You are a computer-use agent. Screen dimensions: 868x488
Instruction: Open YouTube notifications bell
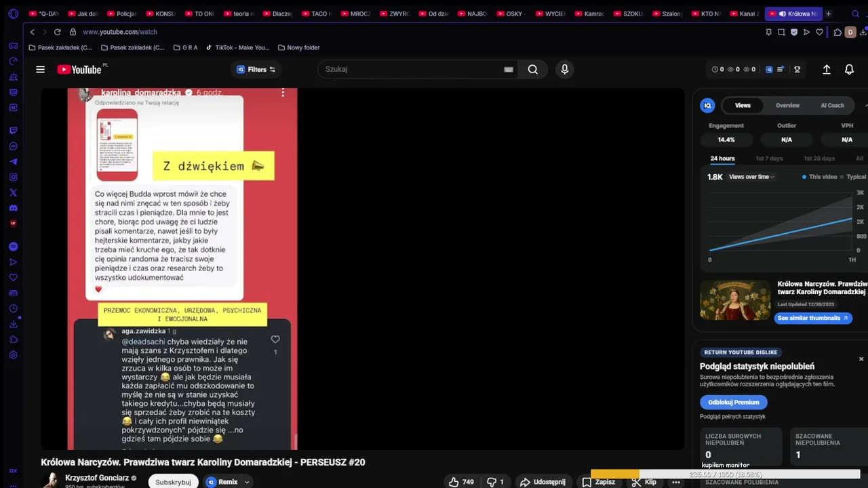click(x=849, y=69)
